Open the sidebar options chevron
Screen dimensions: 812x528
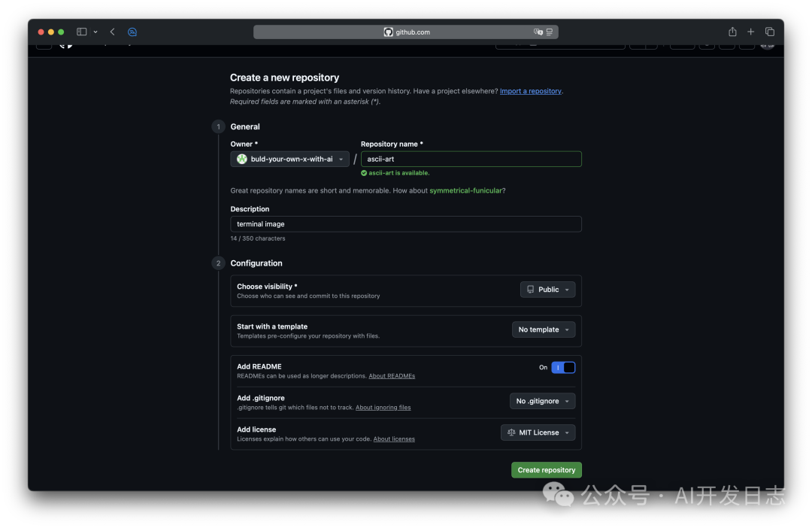[x=95, y=32]
